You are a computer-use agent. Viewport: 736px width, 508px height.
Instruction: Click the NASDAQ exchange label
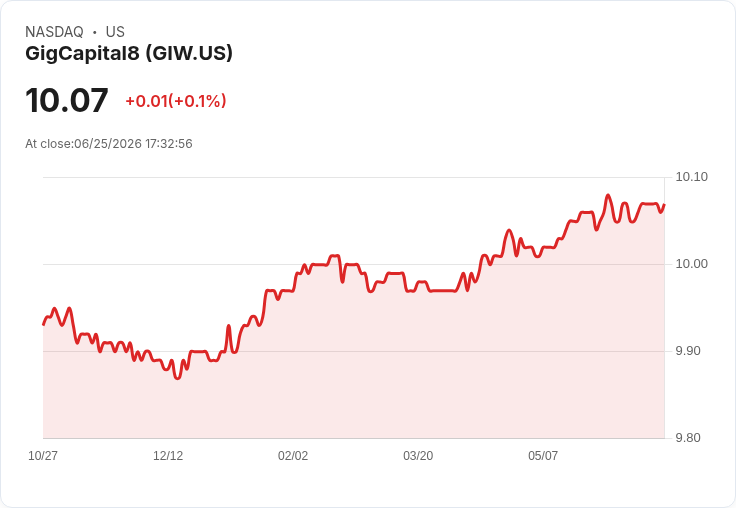tap(54, 32)
